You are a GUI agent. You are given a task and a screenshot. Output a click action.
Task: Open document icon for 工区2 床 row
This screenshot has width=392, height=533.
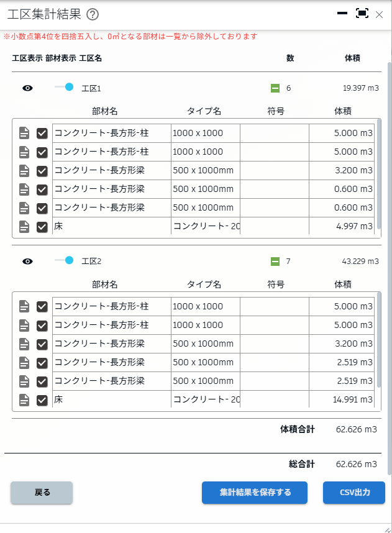(x=24, y=400)
